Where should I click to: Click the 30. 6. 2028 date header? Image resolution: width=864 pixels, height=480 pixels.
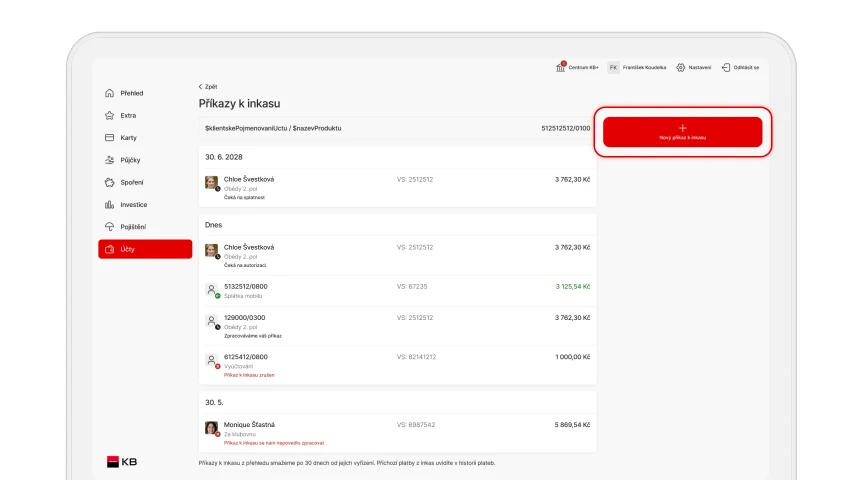click(x=224, y=157)
